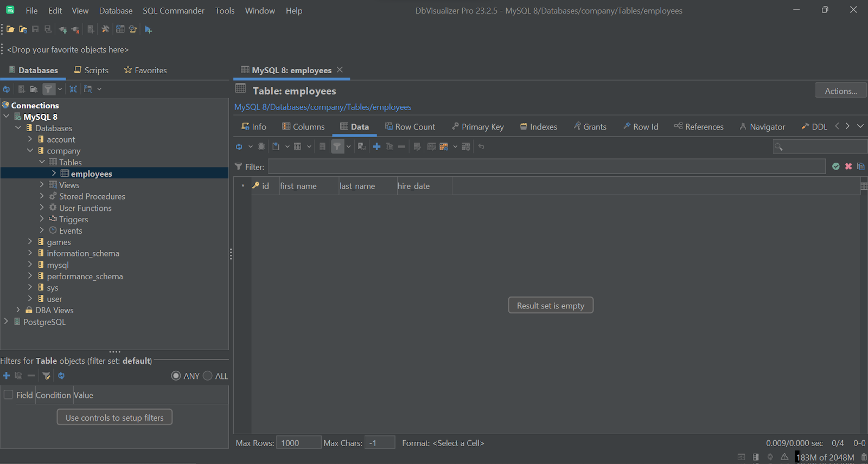Expand the employees table node

coord(54,173)
